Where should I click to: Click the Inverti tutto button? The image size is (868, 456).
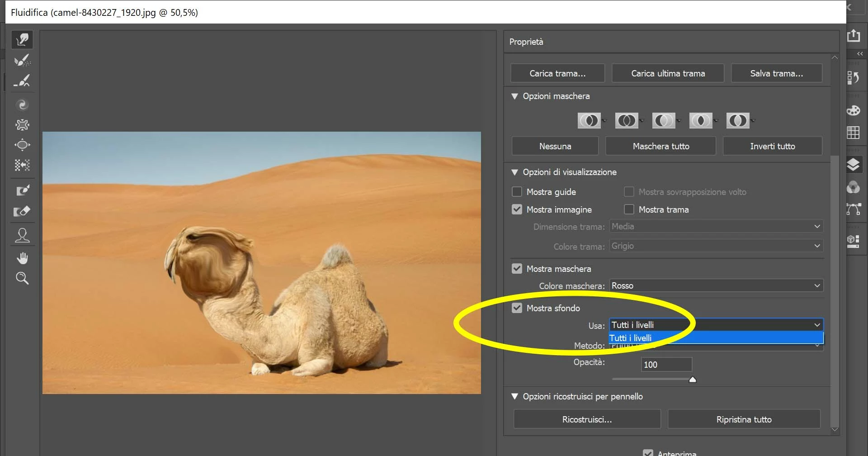(x=772, y=146)
